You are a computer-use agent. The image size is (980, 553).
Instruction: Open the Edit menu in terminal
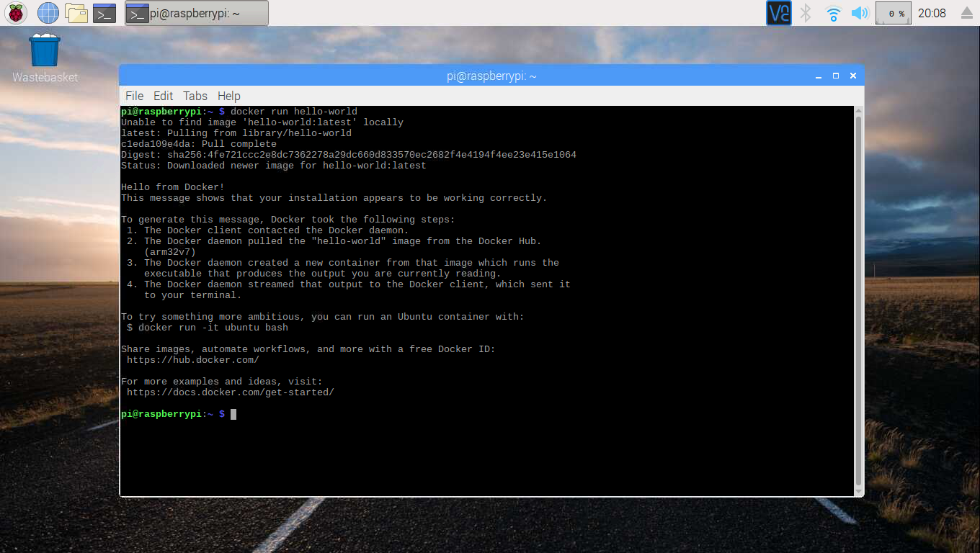pos(163,96)
